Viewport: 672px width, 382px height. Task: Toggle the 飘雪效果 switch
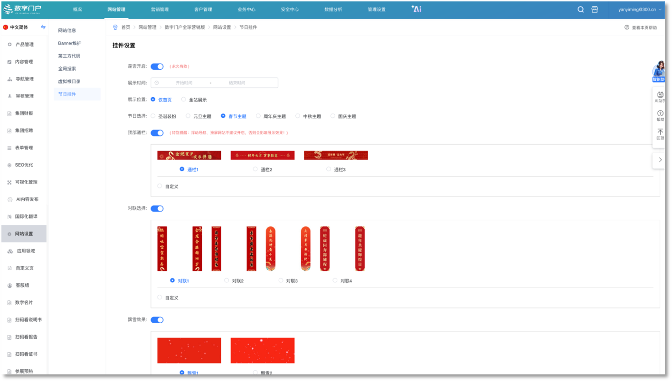pyautogui.click(x=157, y=320)
